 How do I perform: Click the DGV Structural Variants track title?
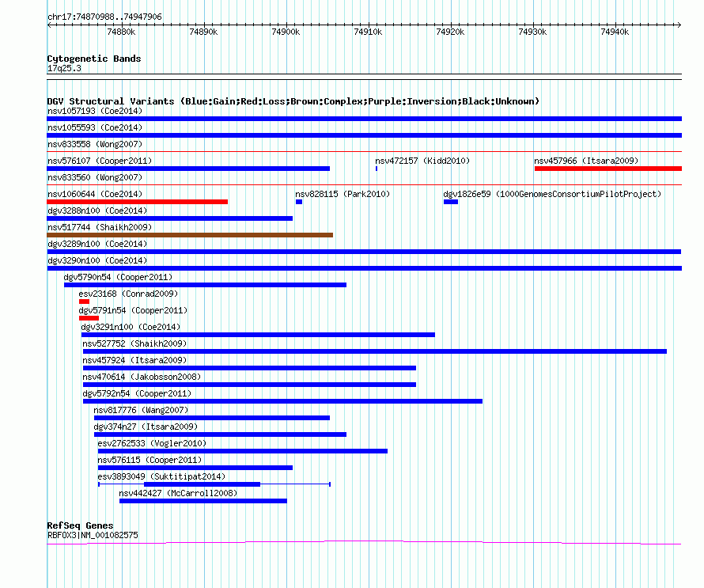[x=293, y=101]
